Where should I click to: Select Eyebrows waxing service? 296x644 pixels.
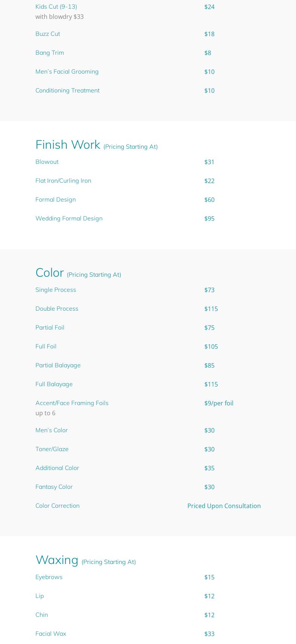click(49, 577)
